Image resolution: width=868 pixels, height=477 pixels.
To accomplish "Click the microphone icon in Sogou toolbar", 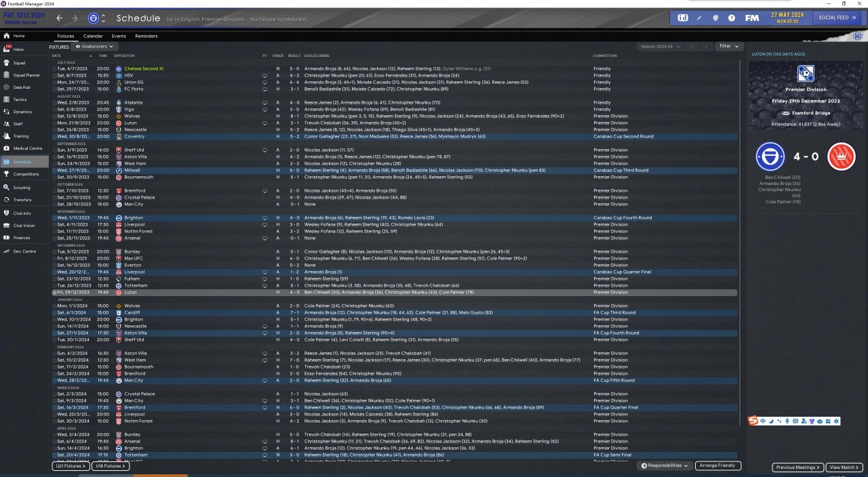I will (787, 421).
